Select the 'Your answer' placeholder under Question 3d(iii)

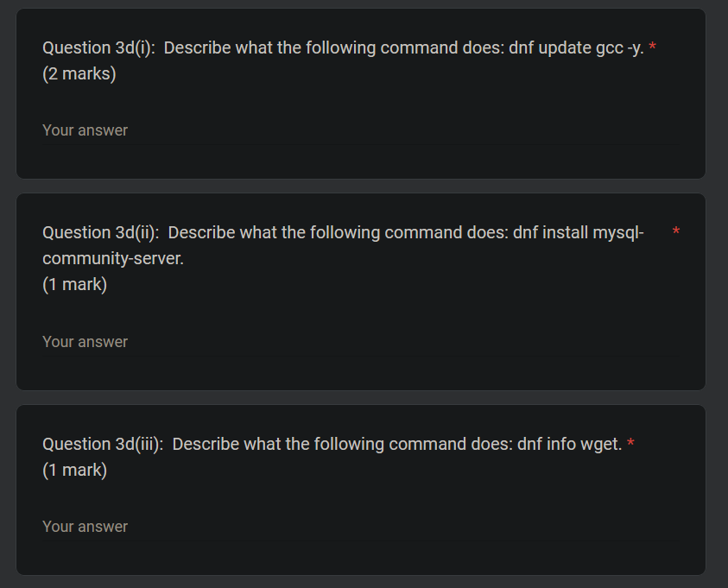[x=84, y=526]
